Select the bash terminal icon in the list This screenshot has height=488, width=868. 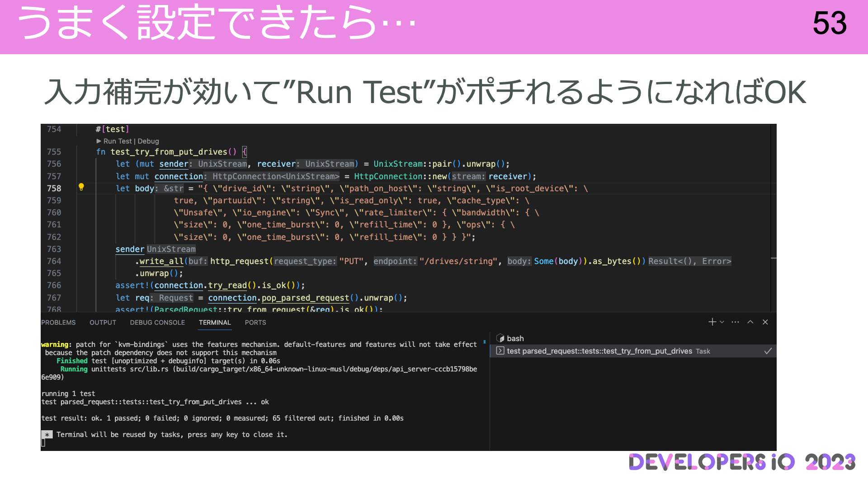[501, 338]
